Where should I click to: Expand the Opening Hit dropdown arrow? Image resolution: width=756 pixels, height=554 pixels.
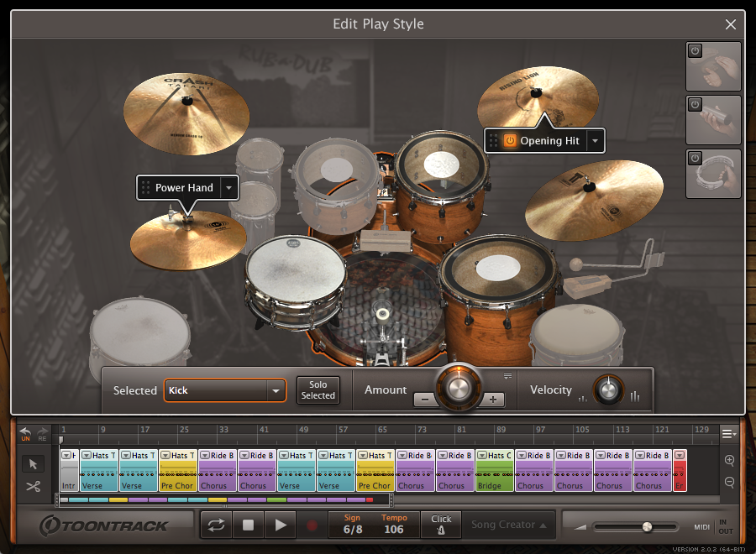click(595, 141)
